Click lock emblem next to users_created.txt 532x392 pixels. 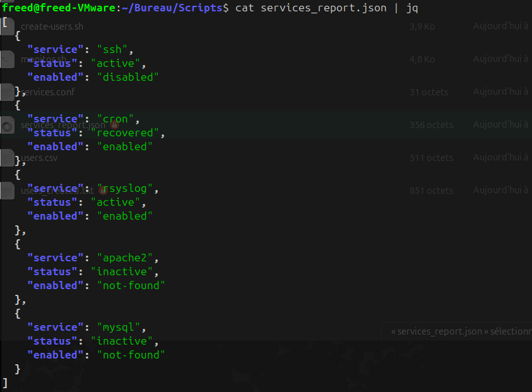click(102, 191)
